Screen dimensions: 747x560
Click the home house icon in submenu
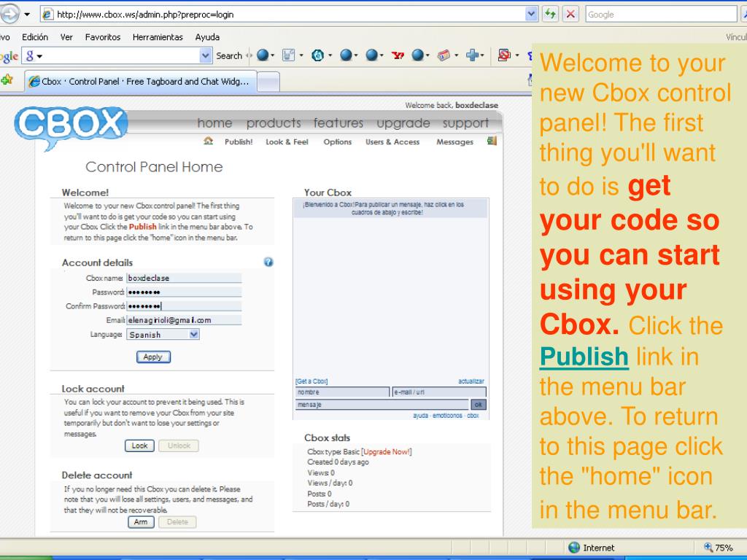point(208,141)
